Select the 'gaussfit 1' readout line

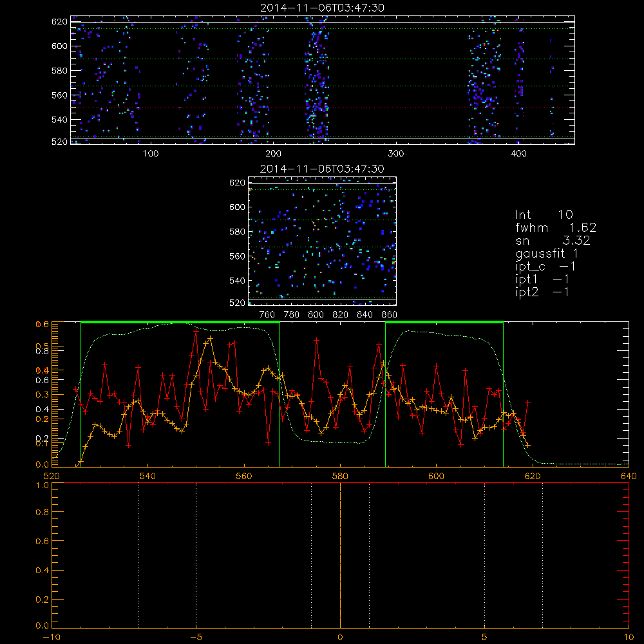547,253
